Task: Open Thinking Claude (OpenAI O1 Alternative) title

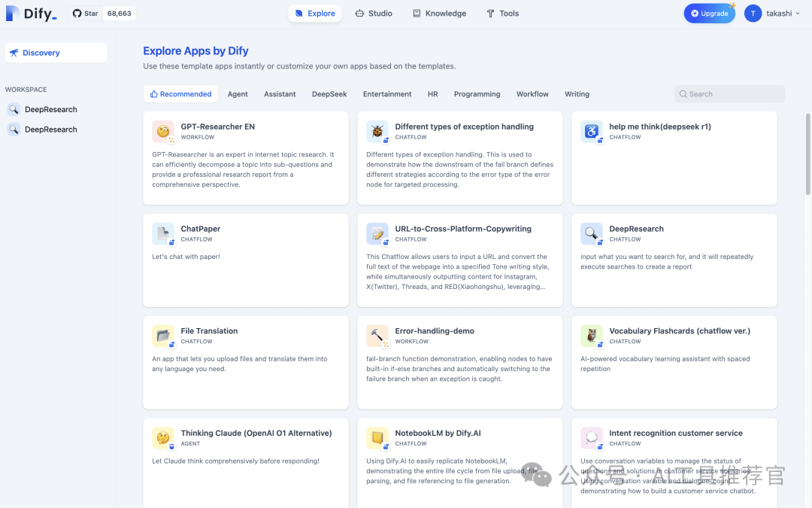Action: pos(256,433)
